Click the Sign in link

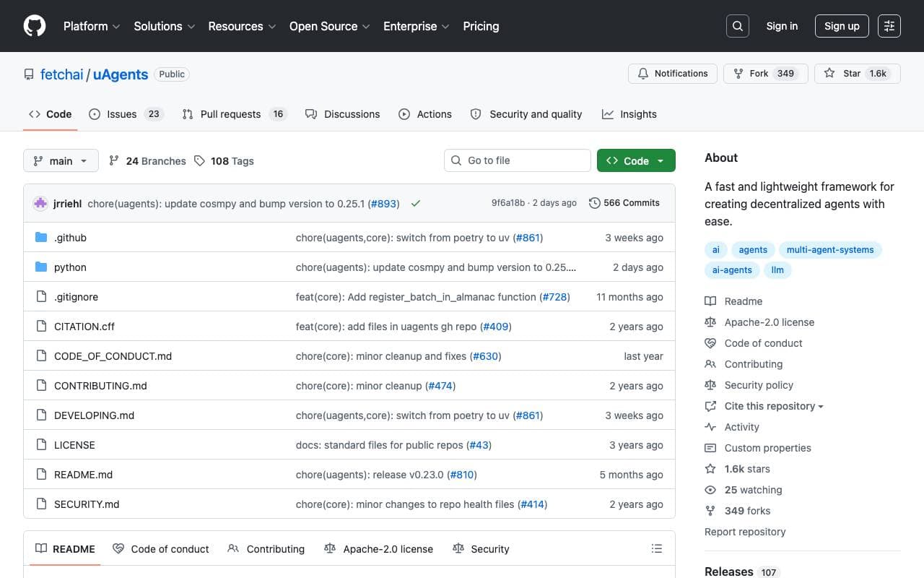coord(782,26)
